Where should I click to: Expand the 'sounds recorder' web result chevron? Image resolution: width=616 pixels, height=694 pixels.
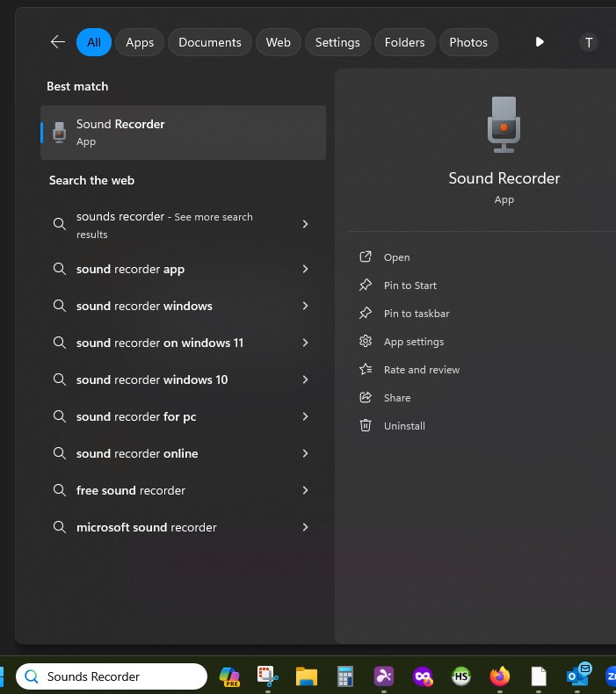coord(305,224)
